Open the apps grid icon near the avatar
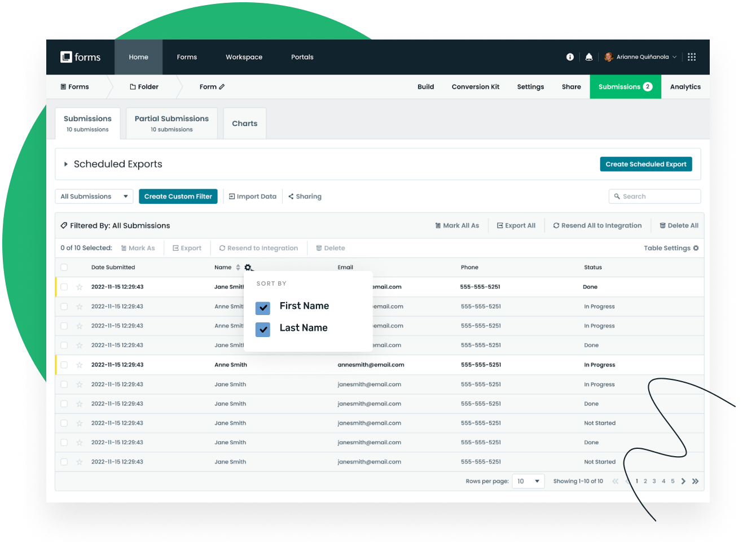756x542 pixels. (x=692, y=56)
